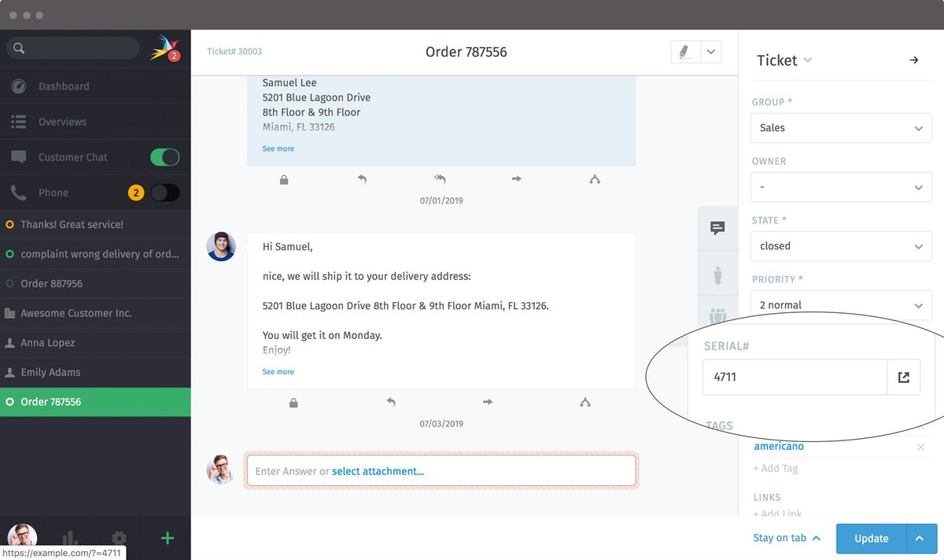Click the green plus new icon
Image resolution: width=944 pixels, height=560 pixels.
[x=167, y=539]
